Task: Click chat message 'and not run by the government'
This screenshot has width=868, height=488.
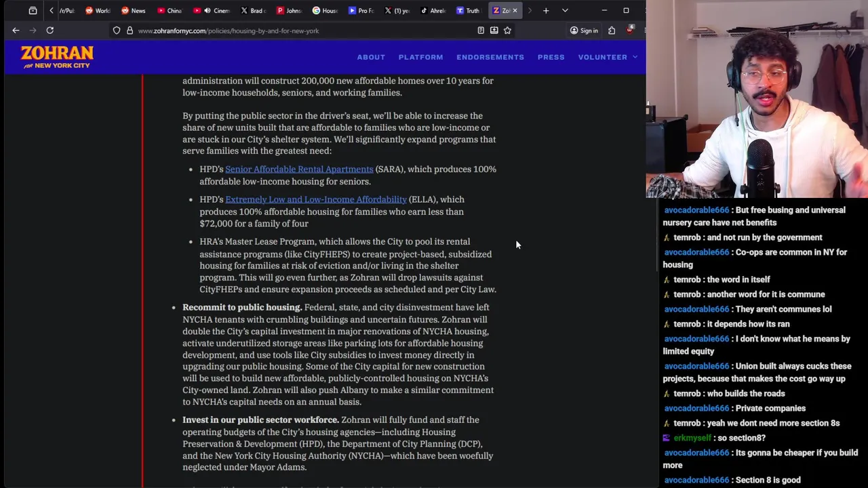Action: [764, 237]
